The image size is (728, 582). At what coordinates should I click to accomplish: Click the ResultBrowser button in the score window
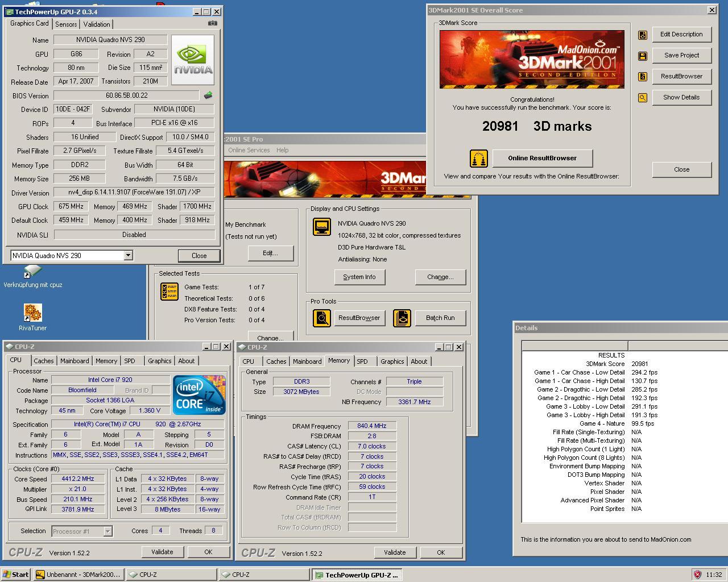pos(681,76)
